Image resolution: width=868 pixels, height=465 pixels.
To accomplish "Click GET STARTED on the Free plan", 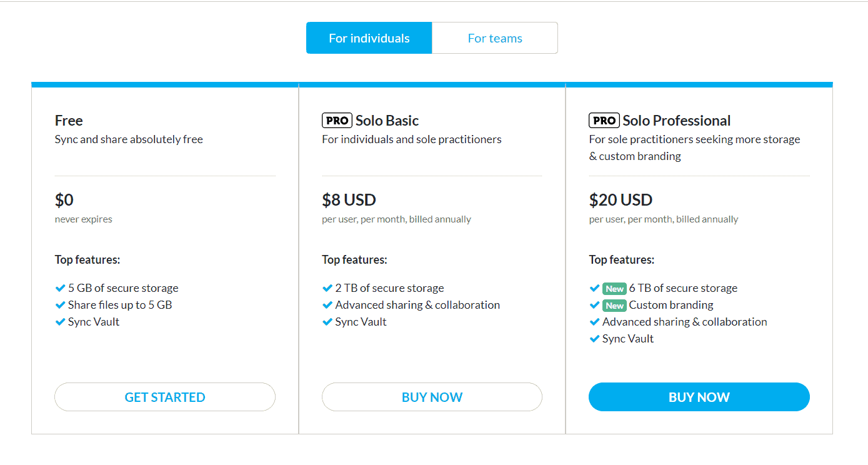I will 165,397.
